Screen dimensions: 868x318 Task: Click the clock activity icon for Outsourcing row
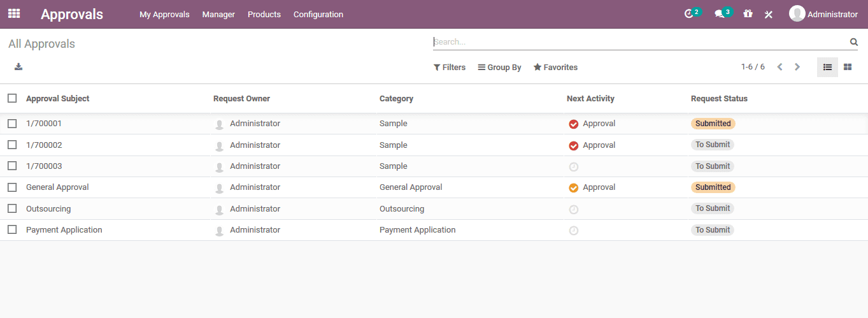point(574,209)
